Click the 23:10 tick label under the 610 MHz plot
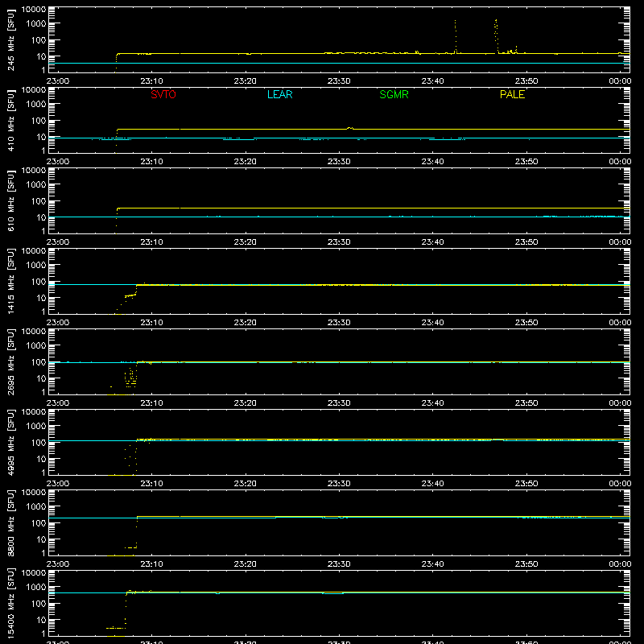 151,242
